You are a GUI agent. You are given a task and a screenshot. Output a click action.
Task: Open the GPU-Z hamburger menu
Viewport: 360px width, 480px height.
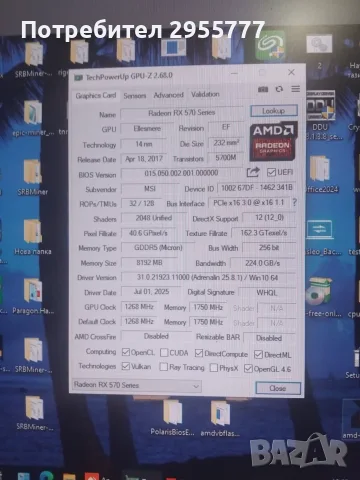point(295,89)
